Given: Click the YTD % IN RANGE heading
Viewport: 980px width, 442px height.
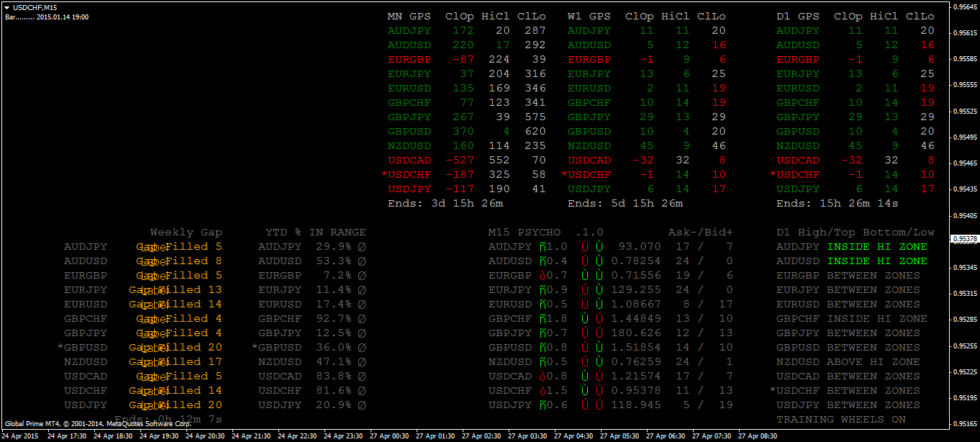Looking at the screenshot, I should tap(316, 232).
